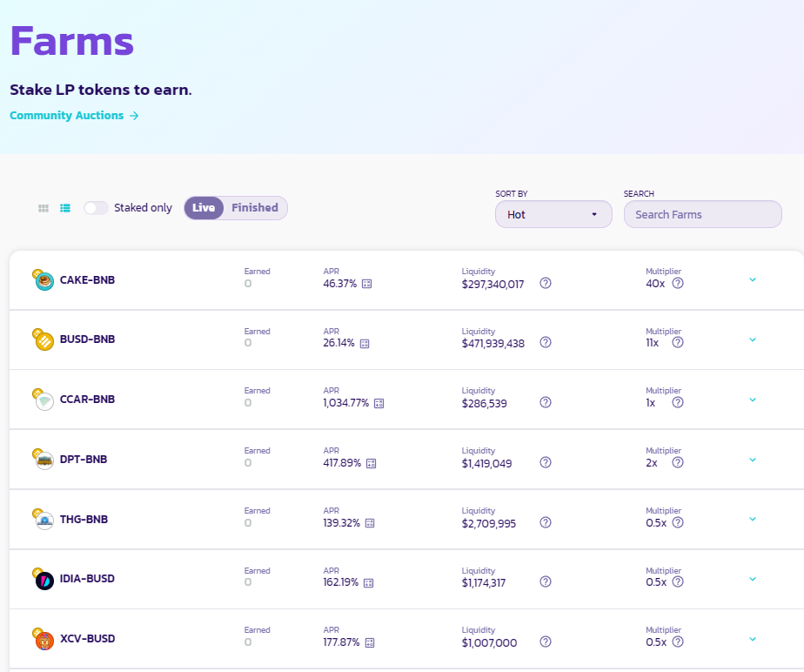Open APR calculator for CAKE-BNB
The height and width of the screenshot is (672, 804).
[366, 284]
